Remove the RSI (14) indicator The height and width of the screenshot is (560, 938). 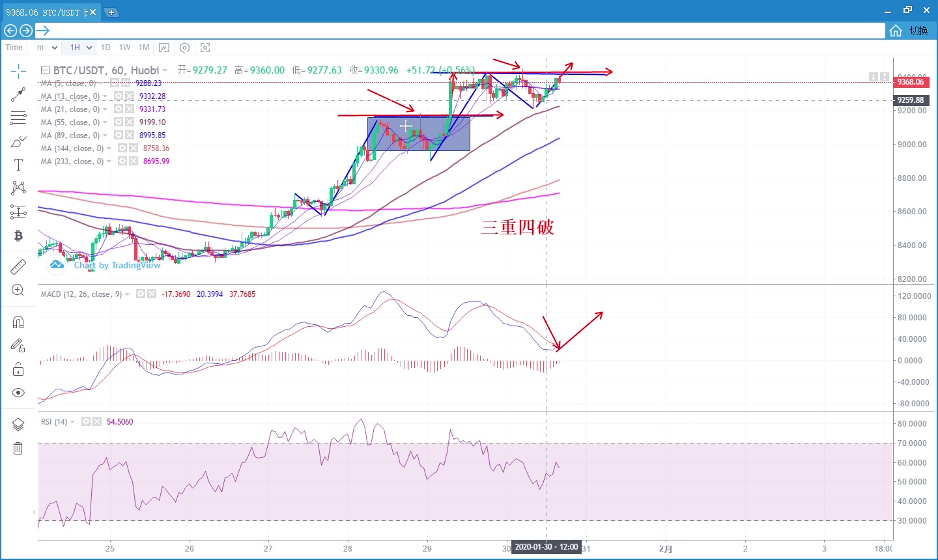coord(97,422)
